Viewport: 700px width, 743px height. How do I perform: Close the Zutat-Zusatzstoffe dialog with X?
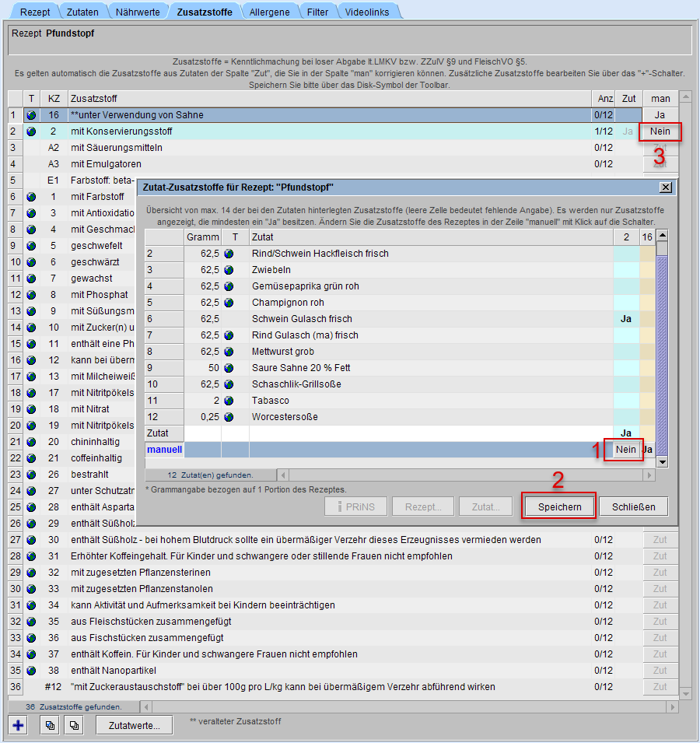(665, 188)
